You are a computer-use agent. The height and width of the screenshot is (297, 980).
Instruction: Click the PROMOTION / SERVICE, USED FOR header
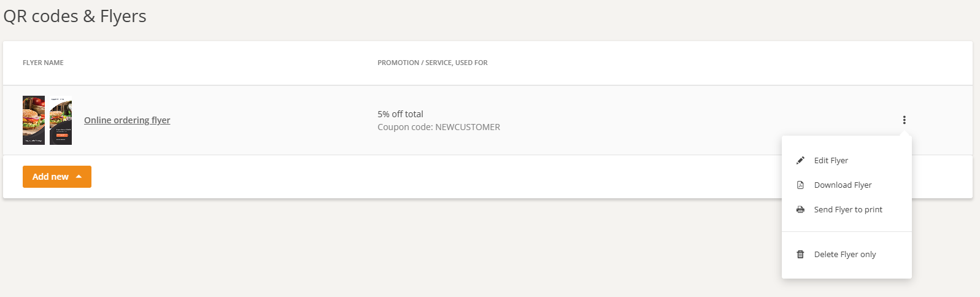[433, 63]
